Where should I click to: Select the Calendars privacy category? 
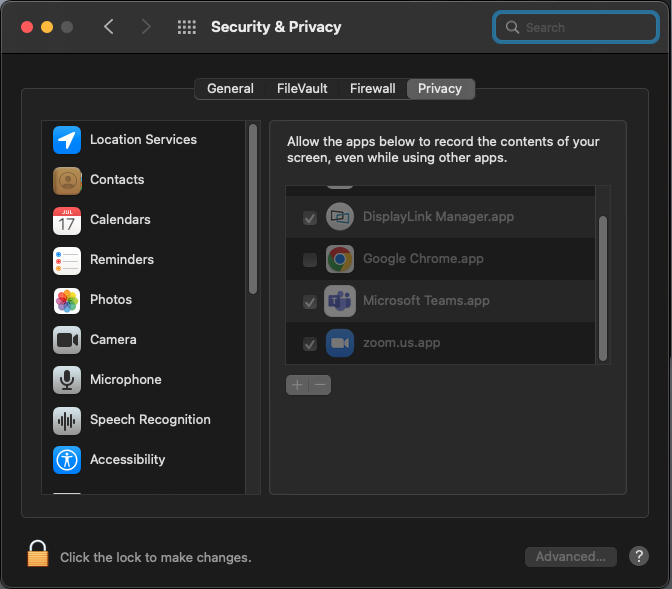[x=144, y=220]
